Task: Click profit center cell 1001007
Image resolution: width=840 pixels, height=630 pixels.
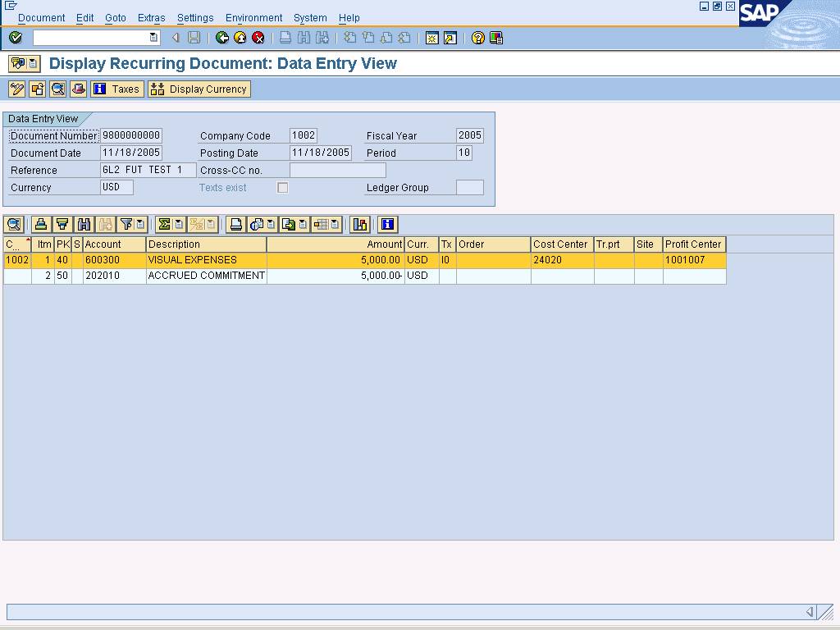Action: pos(694,260)
